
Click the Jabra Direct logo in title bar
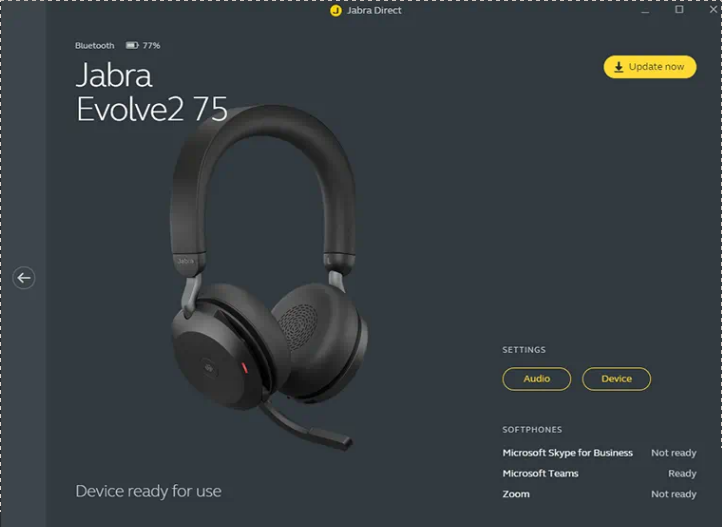[x=336, y=10]
